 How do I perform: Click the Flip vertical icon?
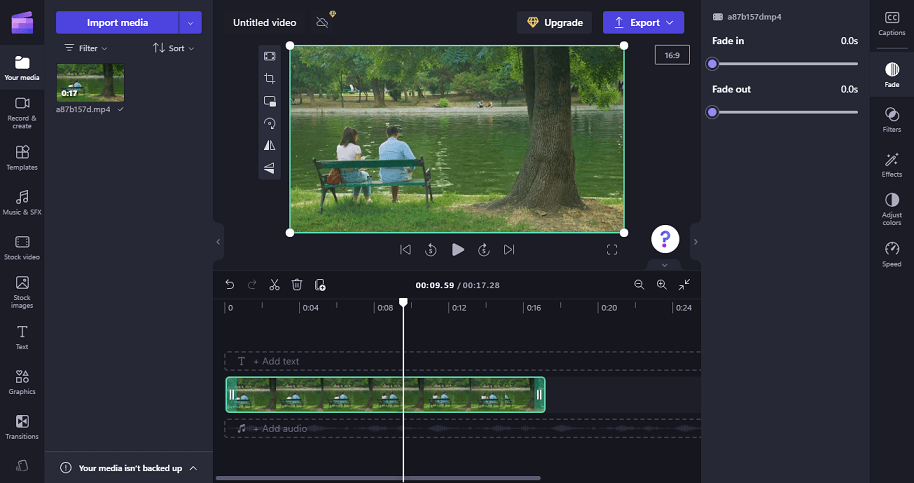tap(269, 168)
